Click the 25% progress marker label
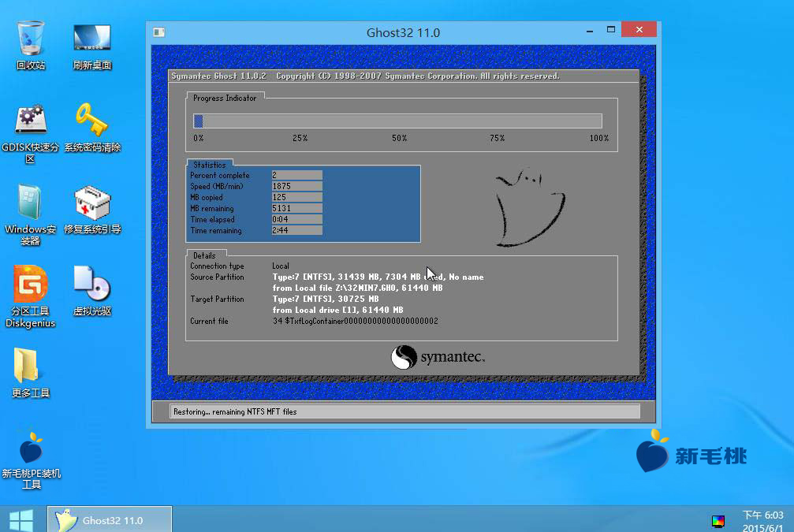 [x=300, y=138]
